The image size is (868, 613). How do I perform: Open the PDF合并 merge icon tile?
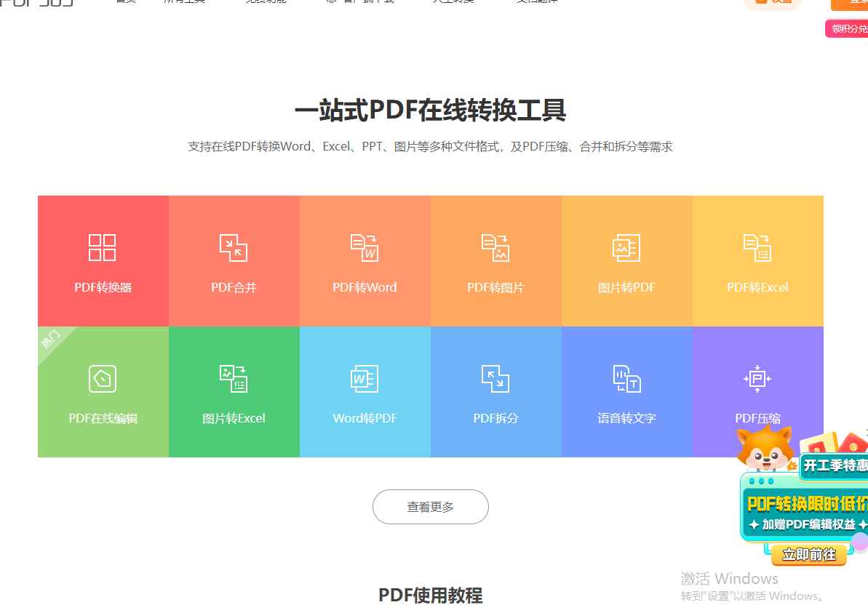click(234, 247)
